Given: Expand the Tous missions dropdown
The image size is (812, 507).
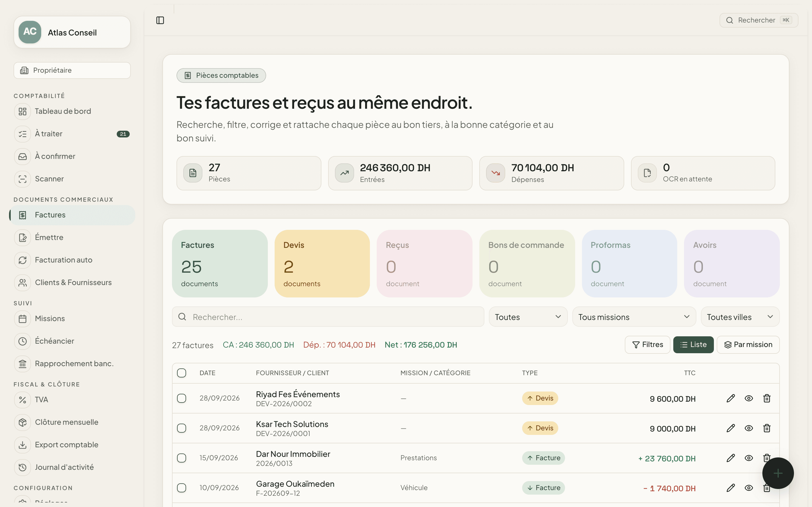Looking at the screenshot, I should click(x=634, y=317).
